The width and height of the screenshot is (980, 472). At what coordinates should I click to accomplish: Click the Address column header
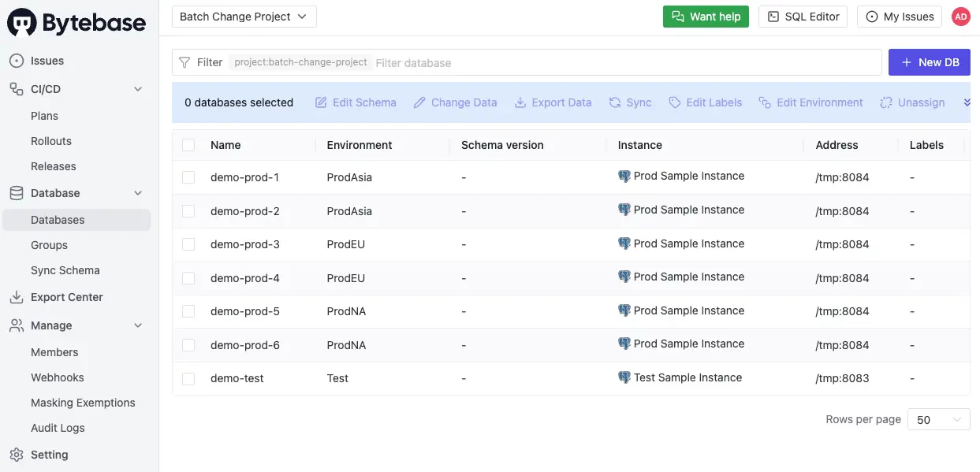click(x=837, y=145)
